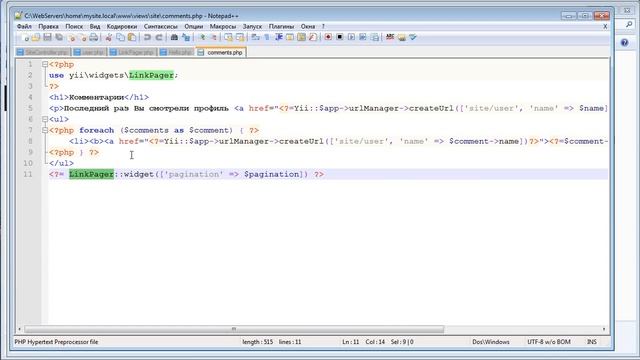This screenshot has height=360, width=640.
Task: Click the Save All toolbar icon
Action: click(x=59, y=38)
